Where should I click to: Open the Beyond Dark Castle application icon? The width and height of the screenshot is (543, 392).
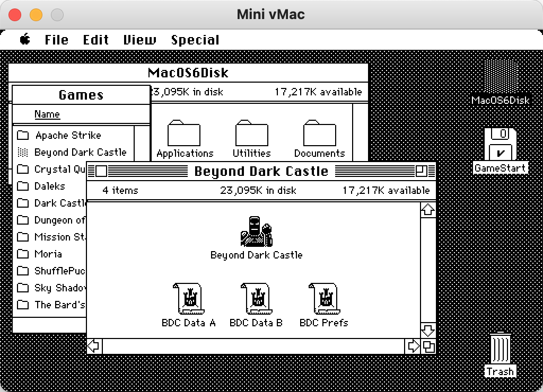(256, 231)
